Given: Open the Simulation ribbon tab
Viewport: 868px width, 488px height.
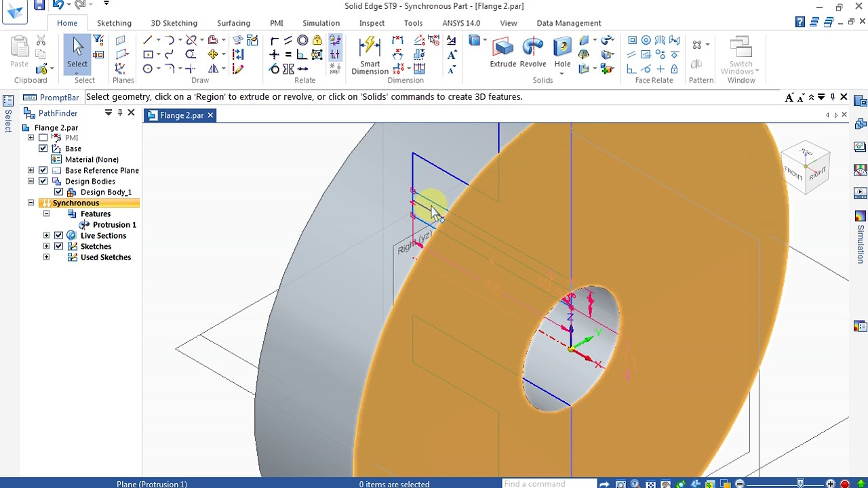Looking at the screenshot, I should click(321, 23).
